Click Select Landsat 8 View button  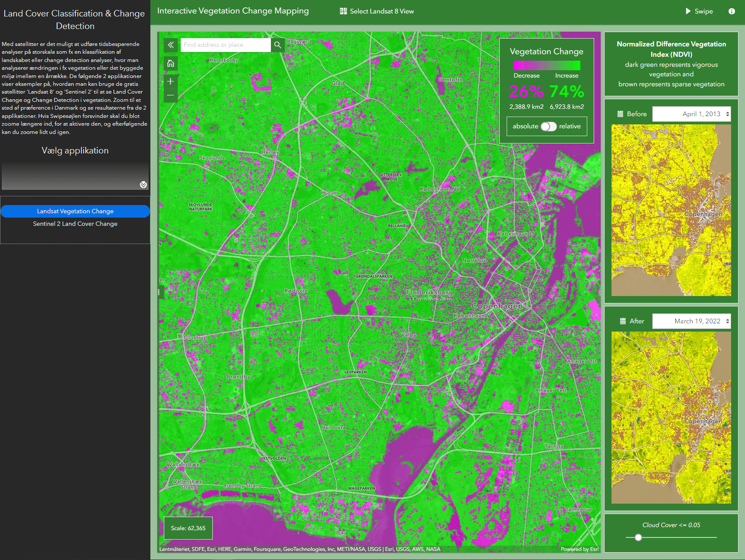pos(377,11)
